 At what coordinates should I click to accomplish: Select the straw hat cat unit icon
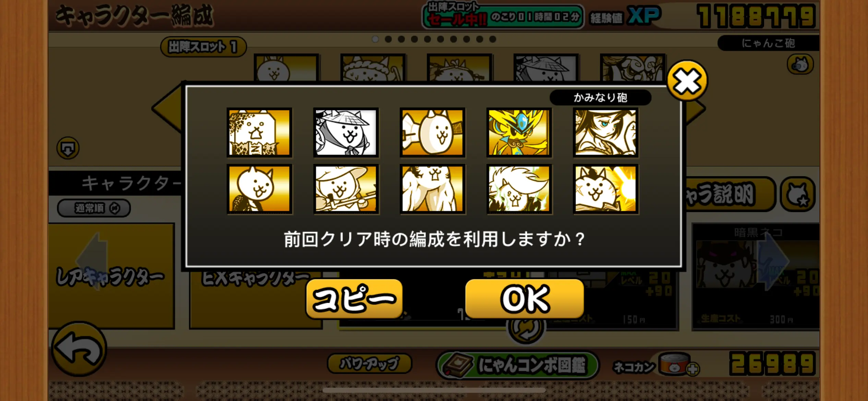346,132
